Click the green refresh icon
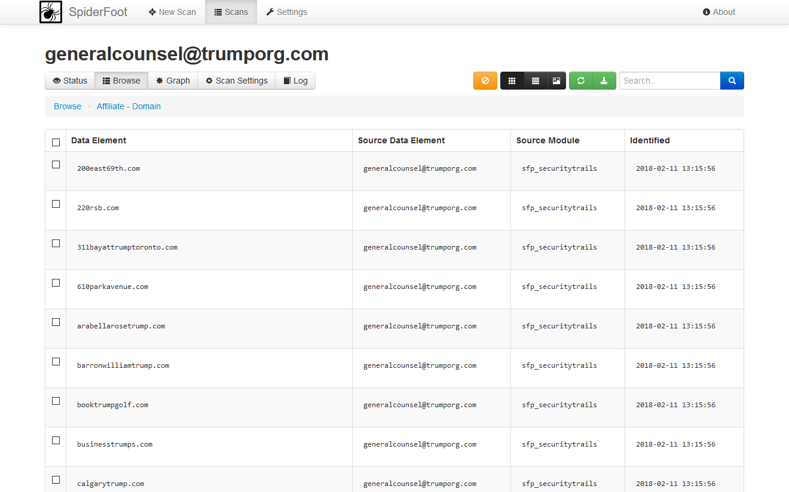Image resolution: width=789 pixels, height=492 pixels. [x=581, y=80]
